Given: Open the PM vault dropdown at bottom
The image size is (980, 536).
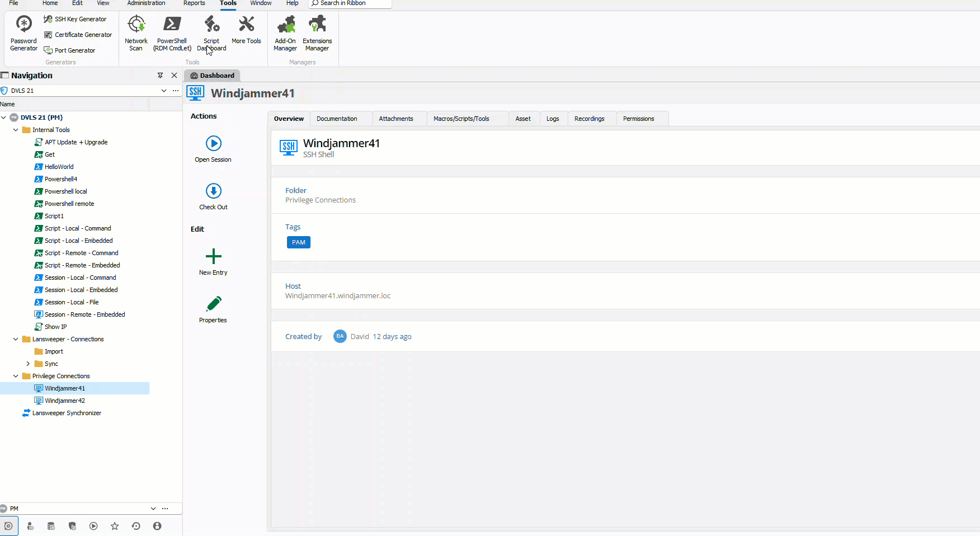Looking at the screenshot, I should click(x=153, y=509).
